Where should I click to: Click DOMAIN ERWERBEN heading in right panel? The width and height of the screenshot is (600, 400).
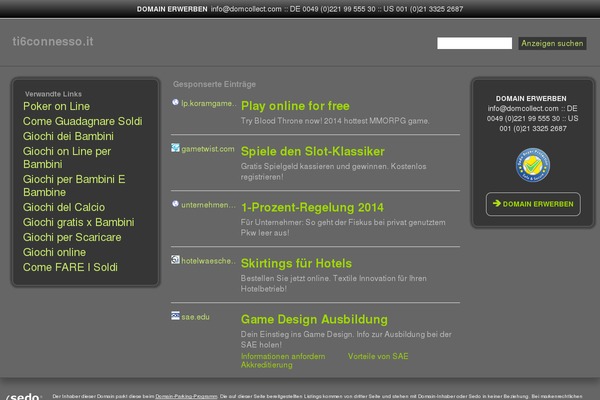click(531, 98)
